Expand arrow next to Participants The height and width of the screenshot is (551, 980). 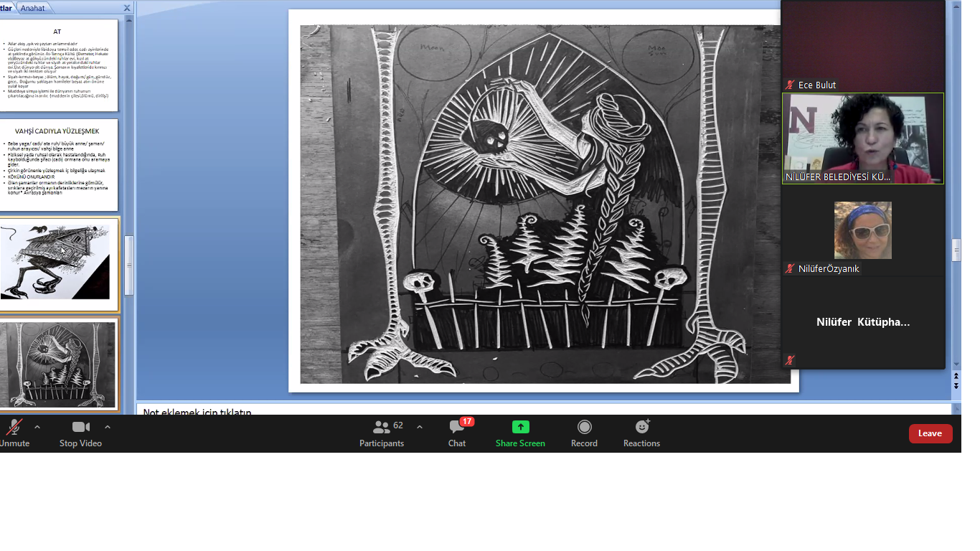pyautogui.click(x=420, y=427)
